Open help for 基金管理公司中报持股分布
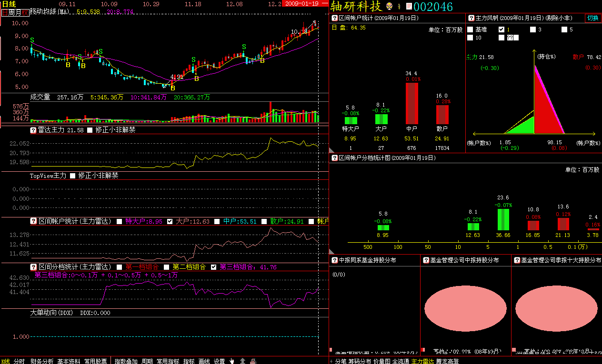The height and width of the screenshot is (364, 602). pyautogui.click(x=426, y=260)
